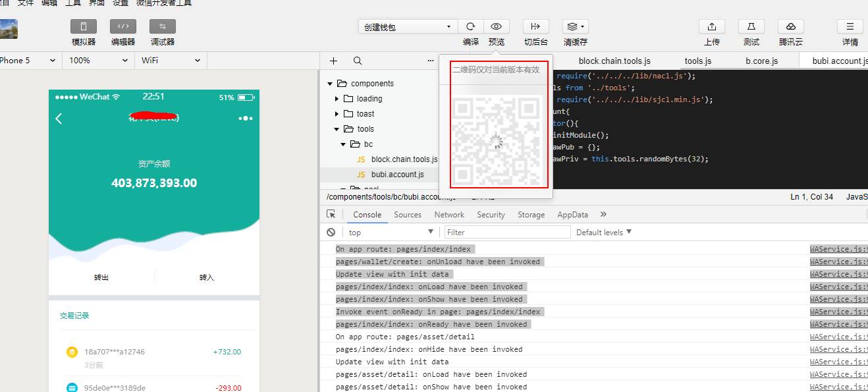Tap the 转入 transfer in button
Image resolution: width=868 pixels, height=392 pixels.
pos(207,277)
